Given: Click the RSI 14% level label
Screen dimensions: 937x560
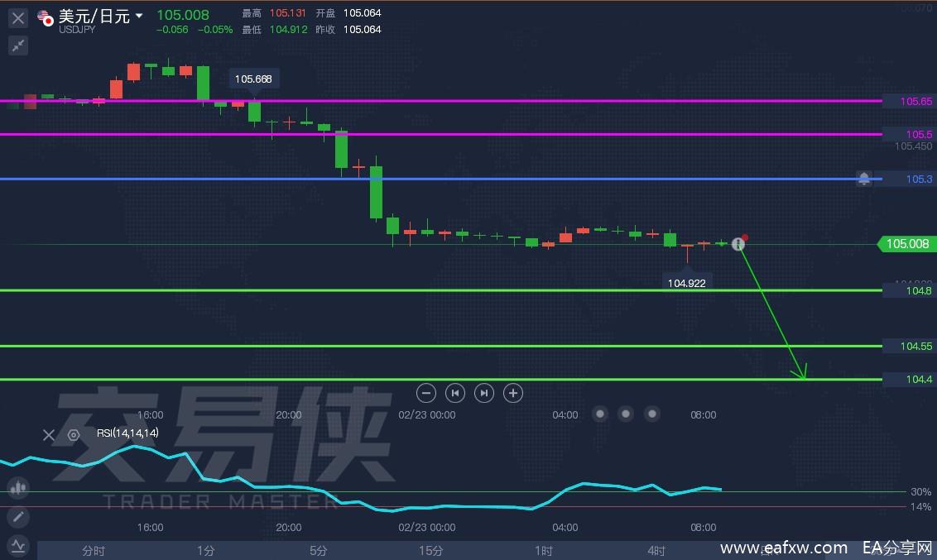Looking at the screenshot, I should [x=921, y=506].
